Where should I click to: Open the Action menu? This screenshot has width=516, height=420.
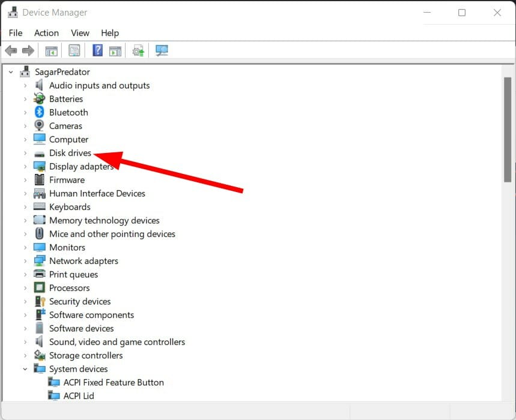coord(46,33)
